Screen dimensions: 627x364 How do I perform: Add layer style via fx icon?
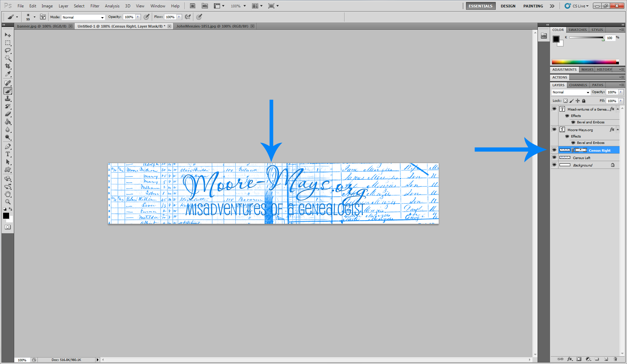click(x=570, y=359)
